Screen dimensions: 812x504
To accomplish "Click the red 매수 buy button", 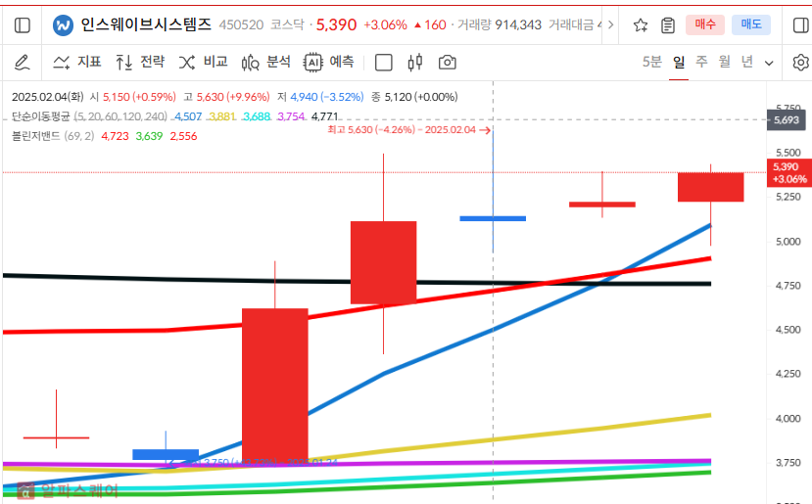I will point(705,24).
